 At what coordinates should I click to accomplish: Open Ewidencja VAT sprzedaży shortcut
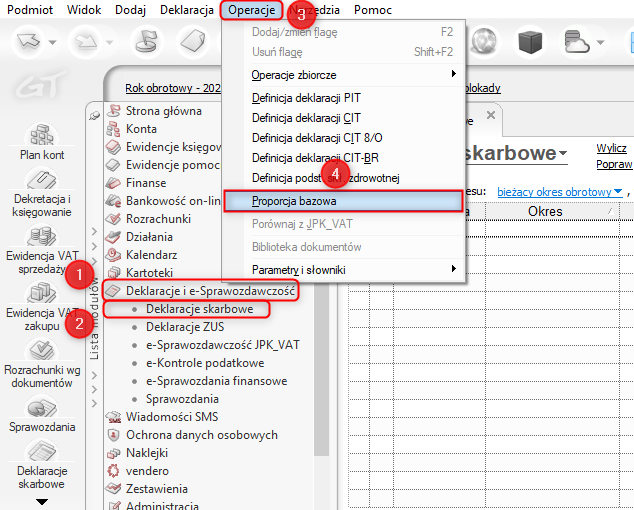tap(42, 251)
